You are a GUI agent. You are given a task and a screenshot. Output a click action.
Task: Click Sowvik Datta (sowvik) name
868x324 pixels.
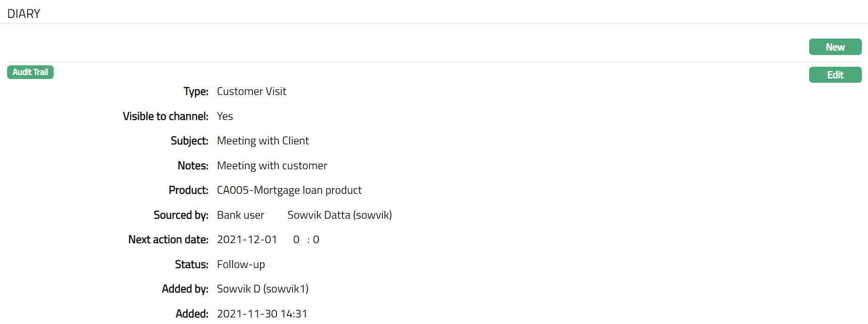(340, 215)
